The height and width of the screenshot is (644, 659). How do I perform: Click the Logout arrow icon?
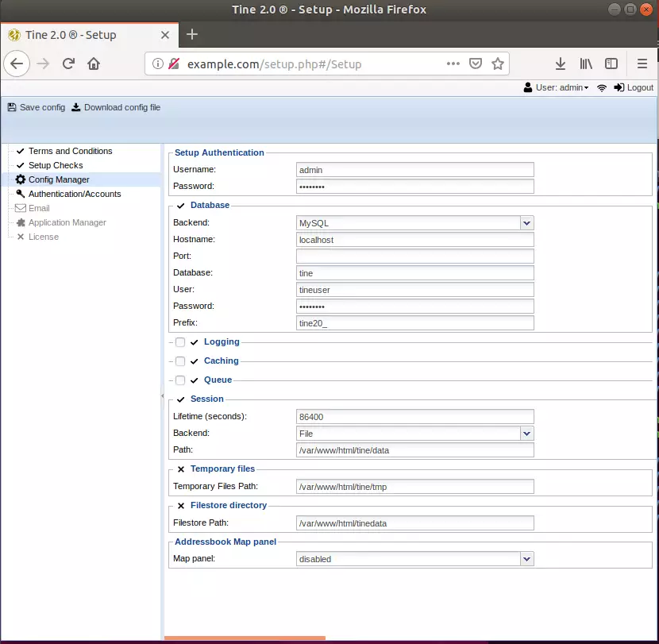[x=619, y=87]
